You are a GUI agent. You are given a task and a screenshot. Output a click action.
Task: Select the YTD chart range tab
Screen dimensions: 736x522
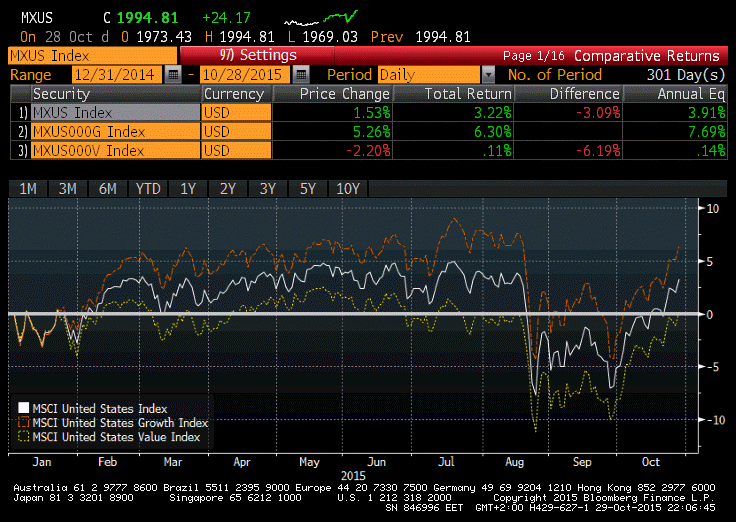(x=148, y=189)
